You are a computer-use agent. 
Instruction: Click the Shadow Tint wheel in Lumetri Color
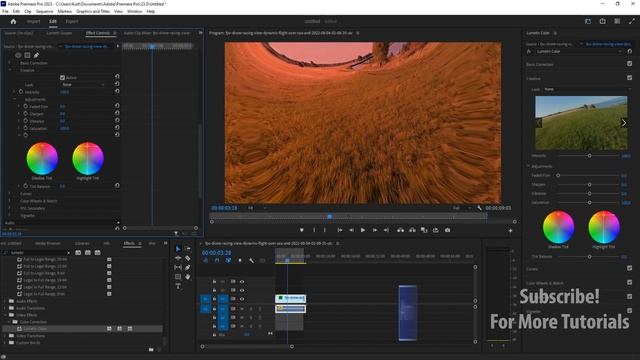[558, 227]
